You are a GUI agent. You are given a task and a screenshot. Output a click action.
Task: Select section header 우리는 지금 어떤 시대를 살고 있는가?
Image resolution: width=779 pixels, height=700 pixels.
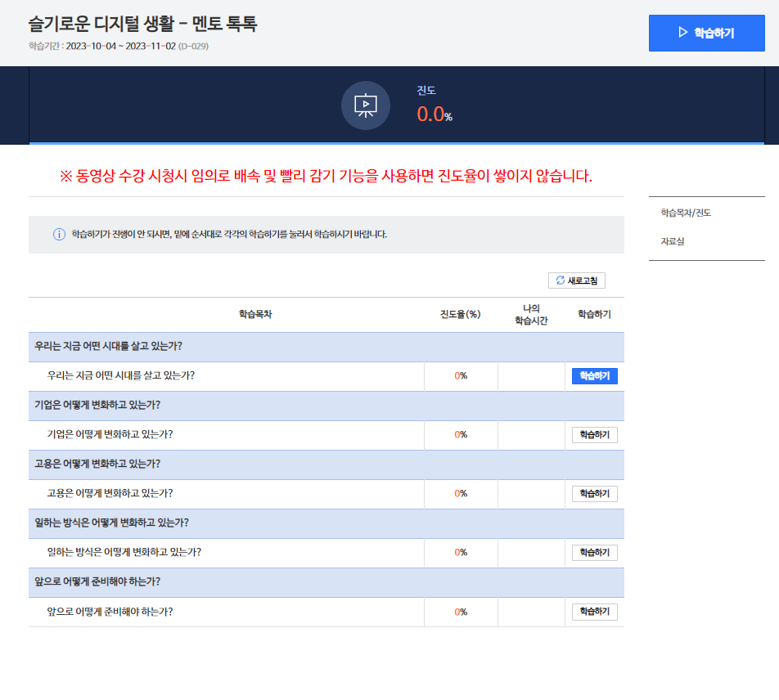point(326,347)
